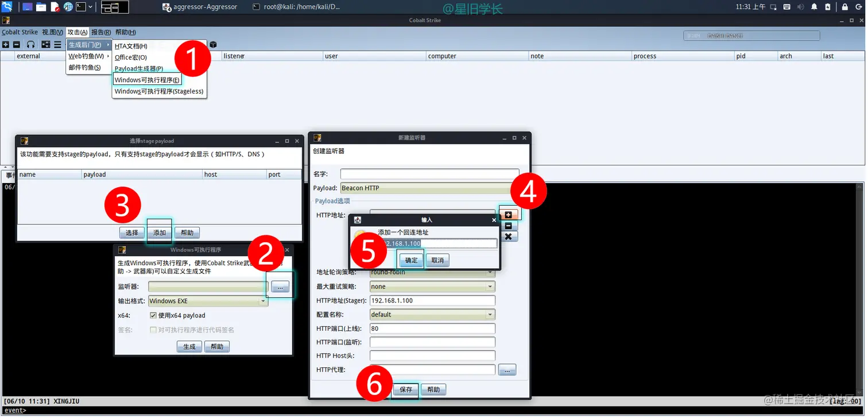The width and height of the screenshot is (868, 418).
Task: Open the keyboard tray icon
Action: 786,7
